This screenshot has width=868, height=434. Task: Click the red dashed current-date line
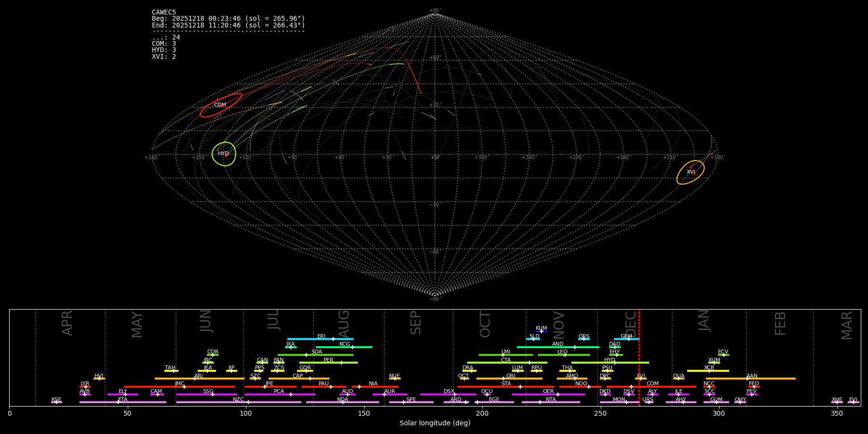click(639, 357)
